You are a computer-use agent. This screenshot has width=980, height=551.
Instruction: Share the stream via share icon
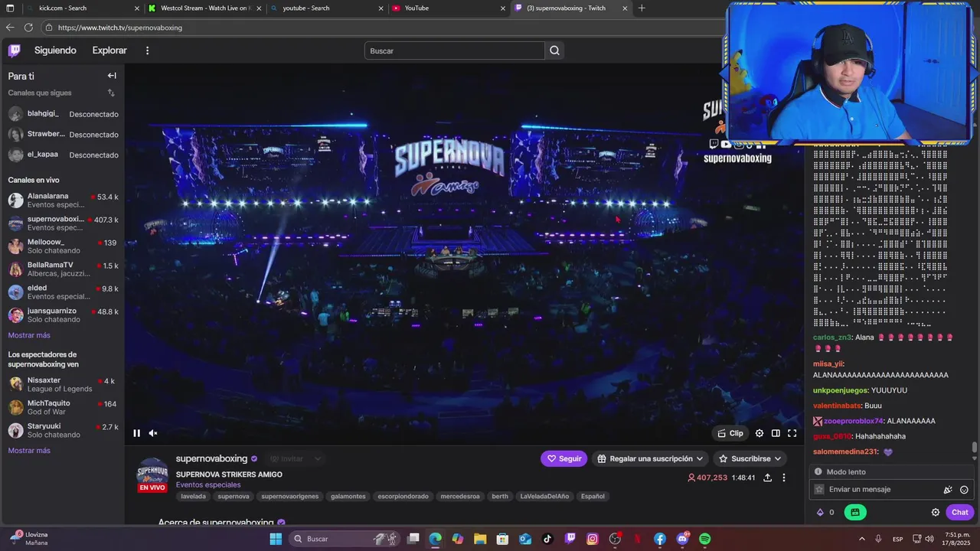click(x=767, y=478)
